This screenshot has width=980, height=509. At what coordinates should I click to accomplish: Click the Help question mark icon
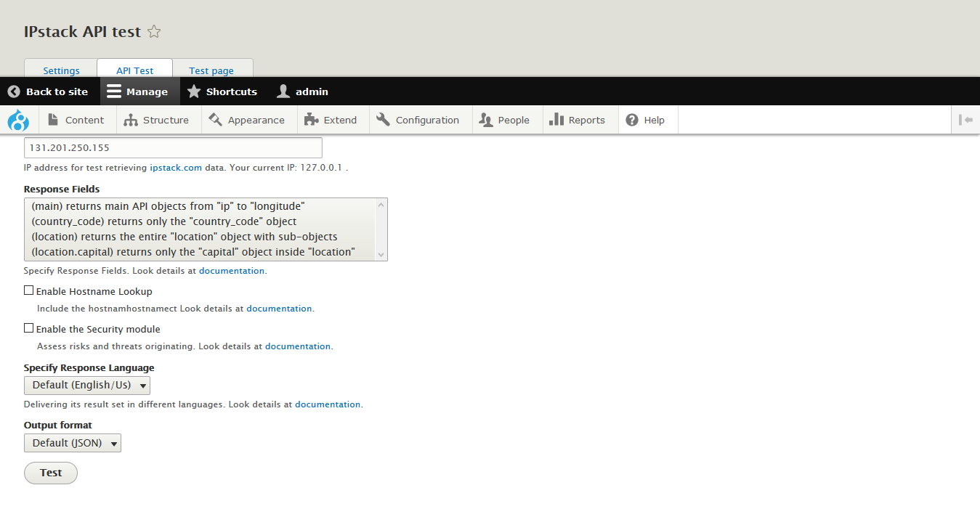632,120
